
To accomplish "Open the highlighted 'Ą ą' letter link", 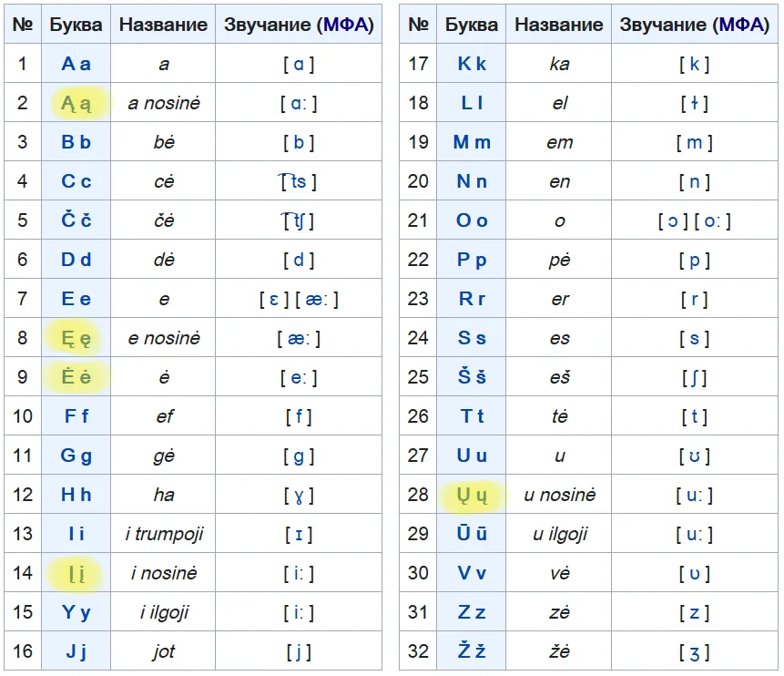I will point(76,104).
